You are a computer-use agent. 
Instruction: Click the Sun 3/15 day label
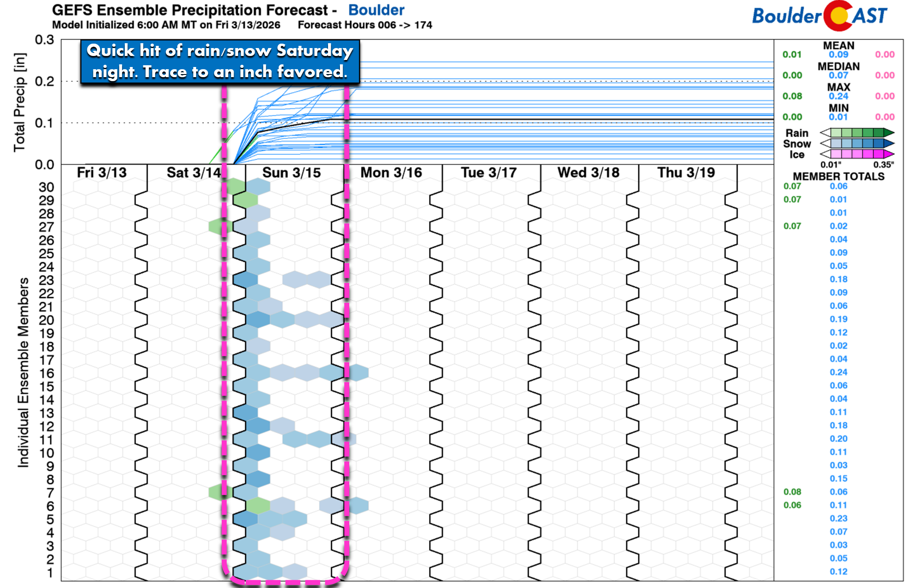pyautogui.click(x=291, y=172)
